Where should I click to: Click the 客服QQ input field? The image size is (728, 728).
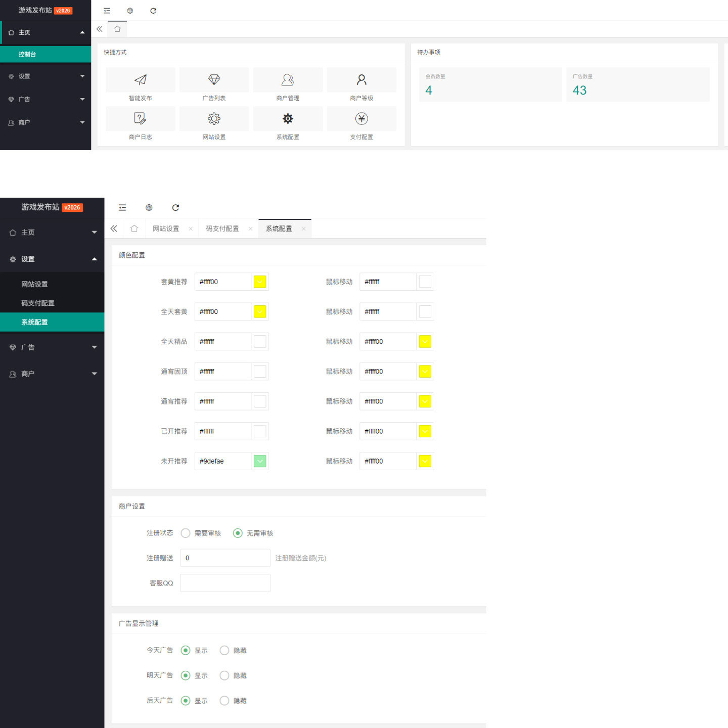[x=225, y=583]
